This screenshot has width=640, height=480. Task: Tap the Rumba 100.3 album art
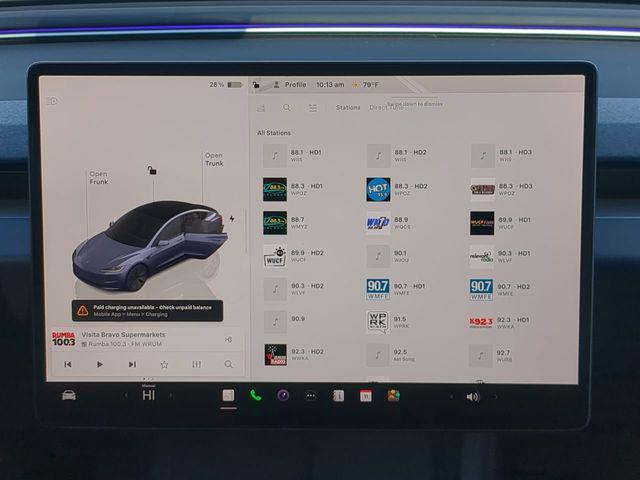click(x=63, y=339)
